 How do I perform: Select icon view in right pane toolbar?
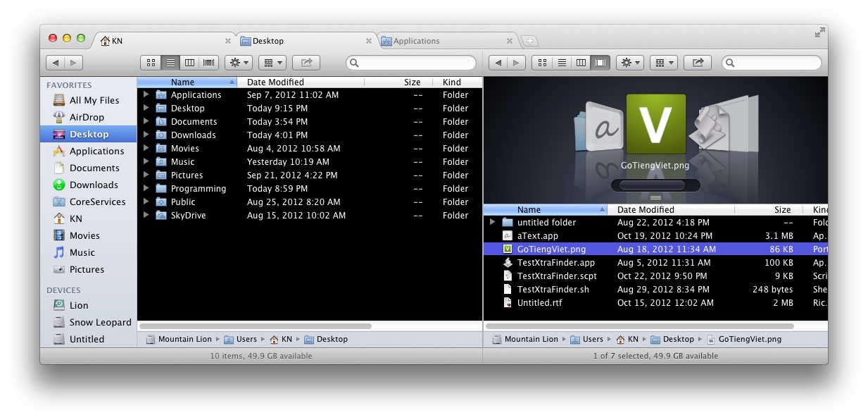(x=542, y=63)
